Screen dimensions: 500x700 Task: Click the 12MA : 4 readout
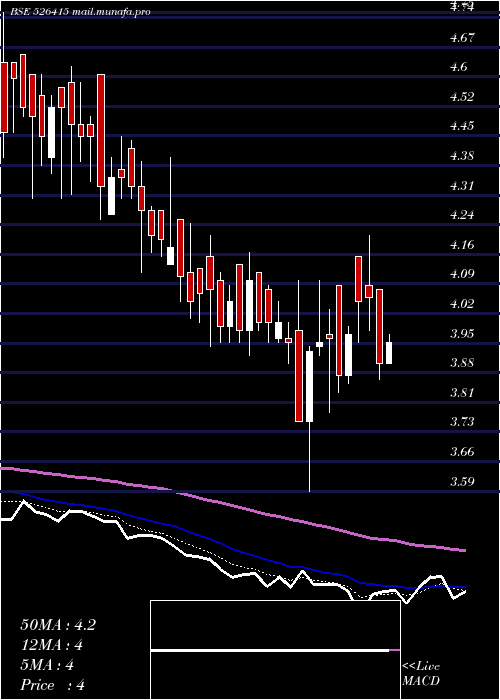pyautogui.click(x=51, y=645)
